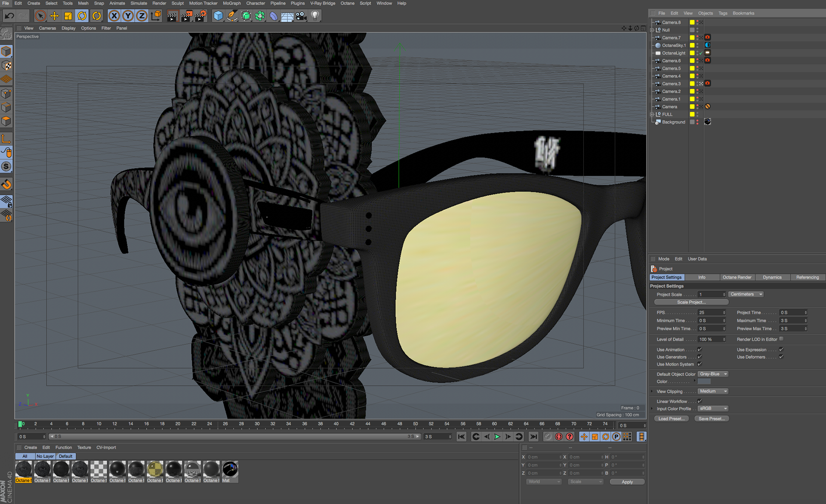
Task: Switch to the Octane Render tab
Action: (737, 277)
